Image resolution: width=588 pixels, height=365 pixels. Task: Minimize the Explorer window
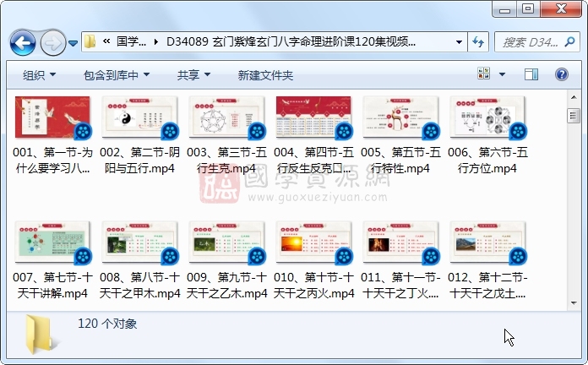click(504, 9)
